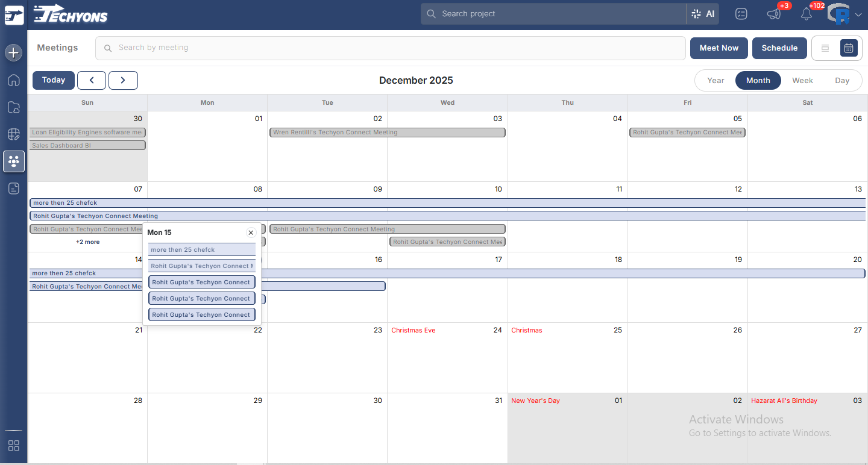Open the reports document icon in sidebar
This screenshot has width=868, height=465.
[x=13, y=188]
